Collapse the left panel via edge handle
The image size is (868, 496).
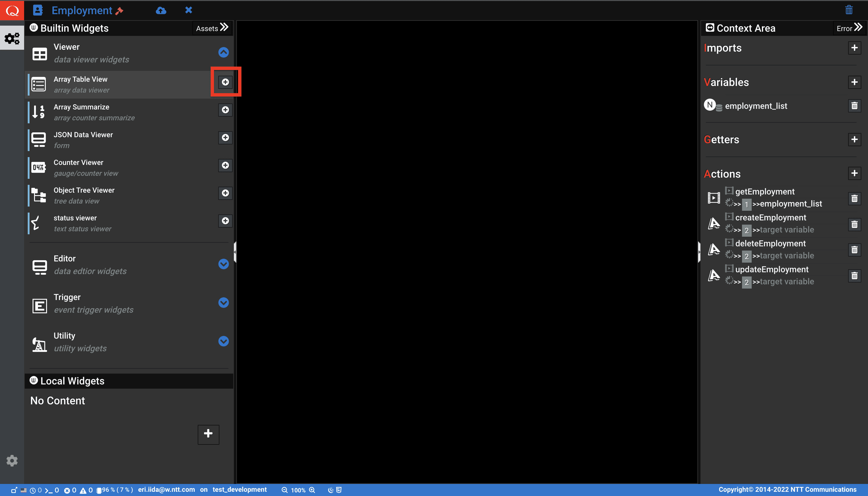[235, 252]
